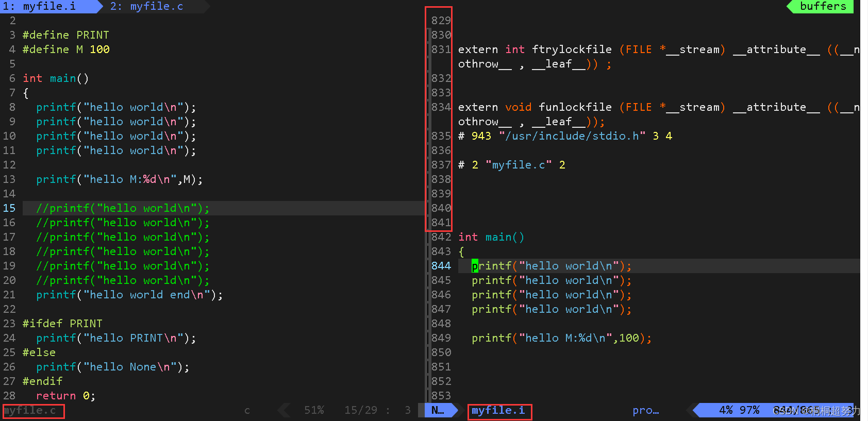This screenshot has height=421, width=868.
Task: Click the "hello world end" printf line
Action: coord(129,295)
